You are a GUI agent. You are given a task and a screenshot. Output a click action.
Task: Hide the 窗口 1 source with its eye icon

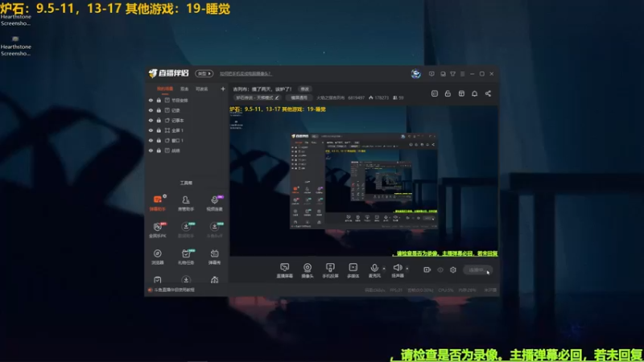(x=151, y=140)
